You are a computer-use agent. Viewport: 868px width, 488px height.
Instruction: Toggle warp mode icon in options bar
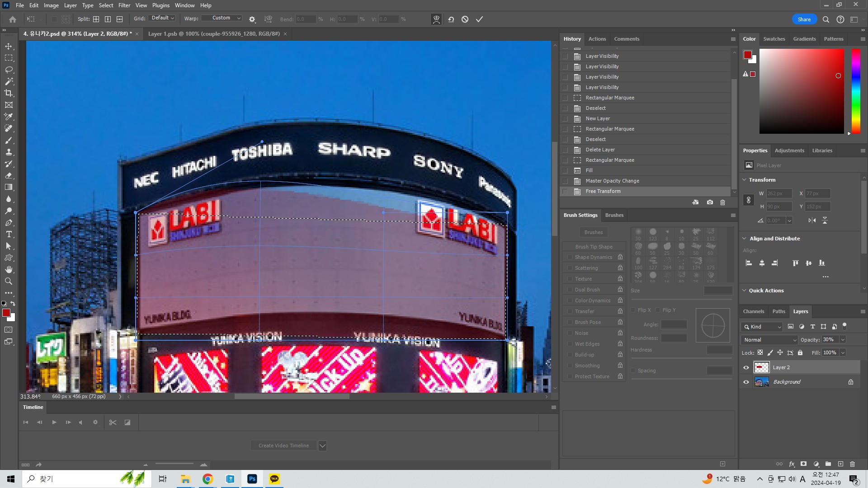click(436, 19)
